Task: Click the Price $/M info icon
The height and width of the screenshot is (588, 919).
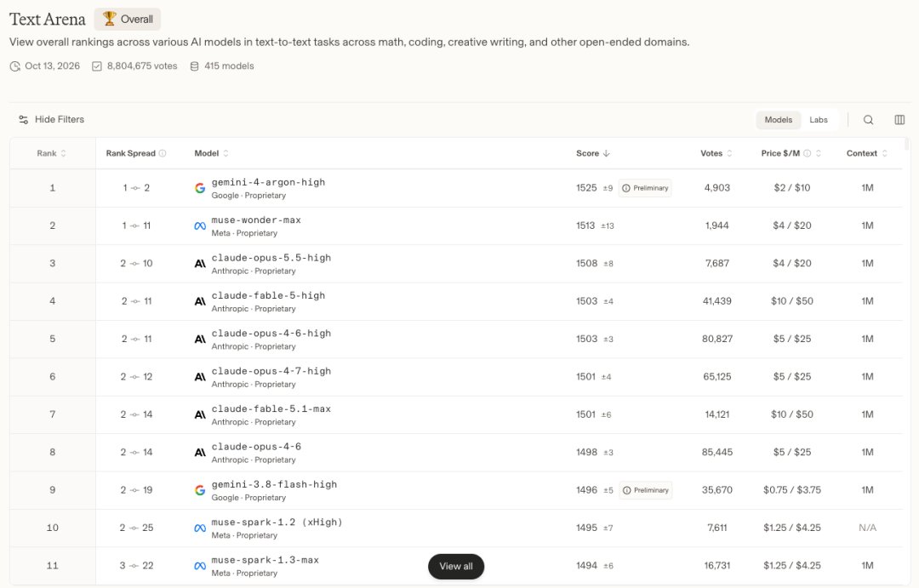Action: pos(807,154)
